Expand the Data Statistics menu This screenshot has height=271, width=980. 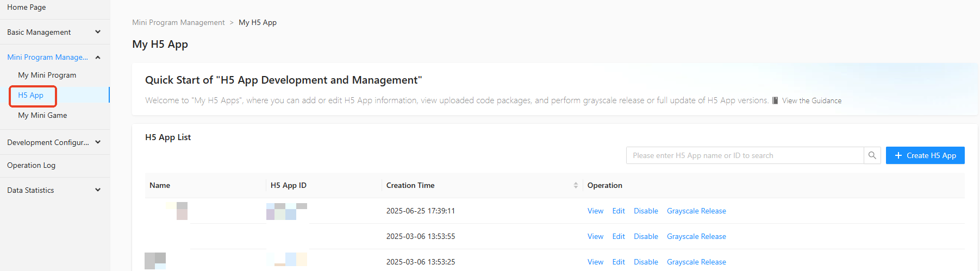tap(98, 190)
